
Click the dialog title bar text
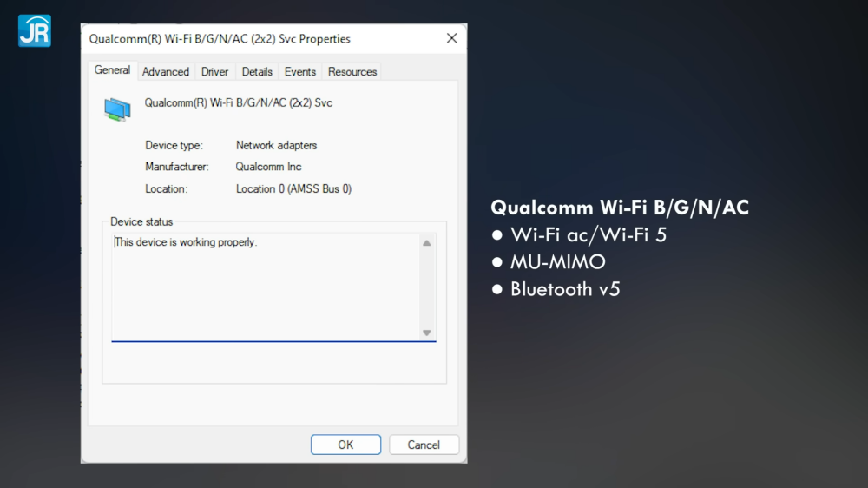coord(220,39)
